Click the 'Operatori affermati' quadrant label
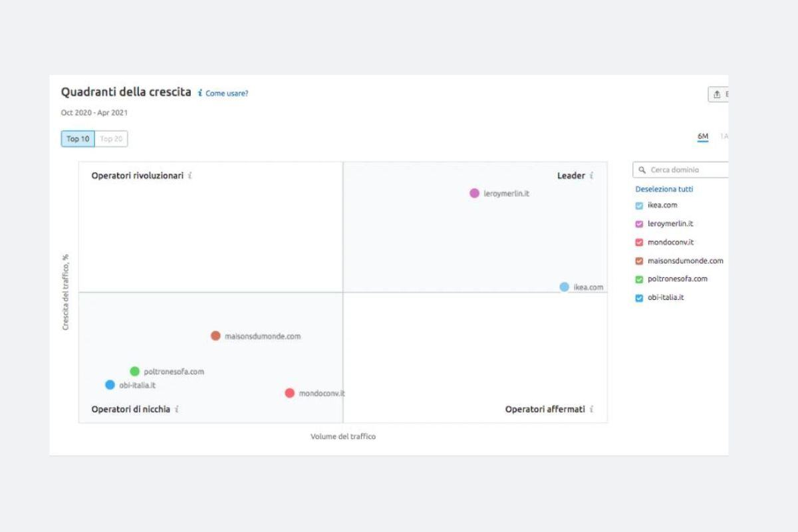 pyautogui.click(x=545, y=409)
